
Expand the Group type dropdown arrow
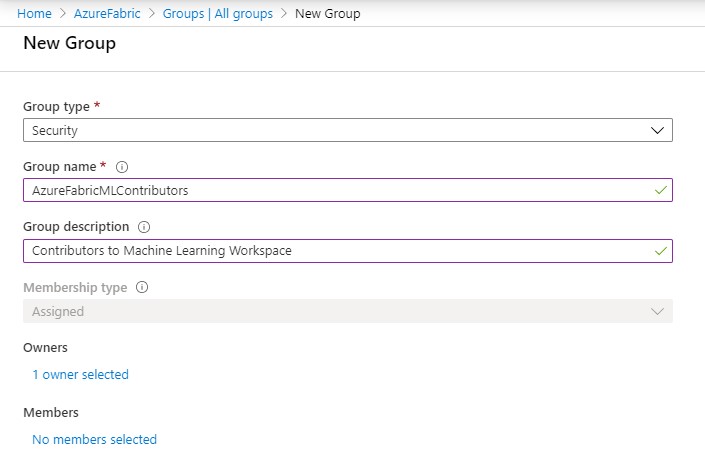pyautogui.click(x=657, y=131)
